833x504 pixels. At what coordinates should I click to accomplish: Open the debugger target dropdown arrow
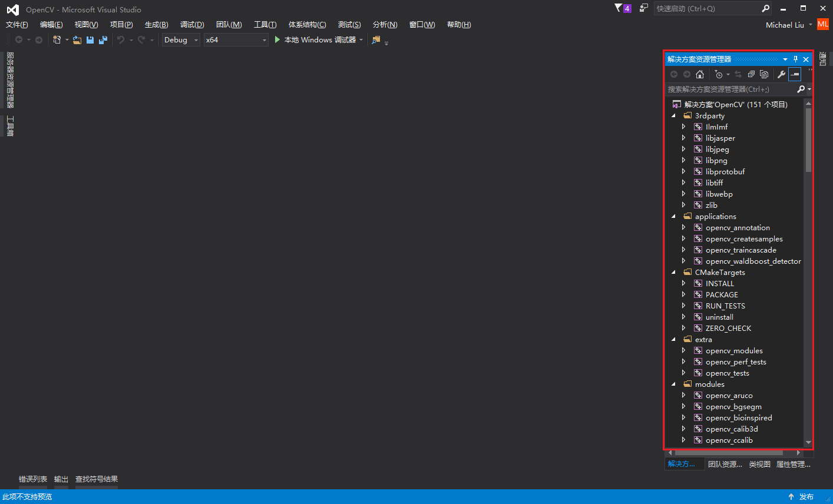click(361, 40)
